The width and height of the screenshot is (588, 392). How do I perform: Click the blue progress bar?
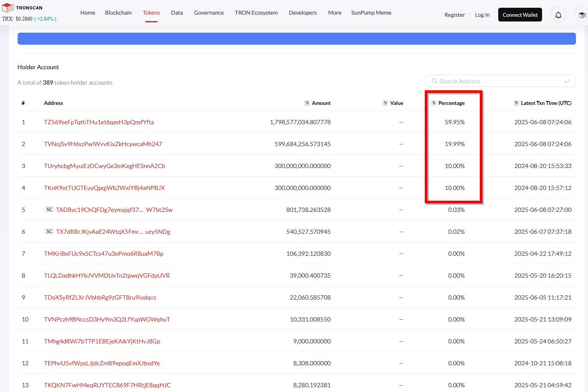coord(296,39)
